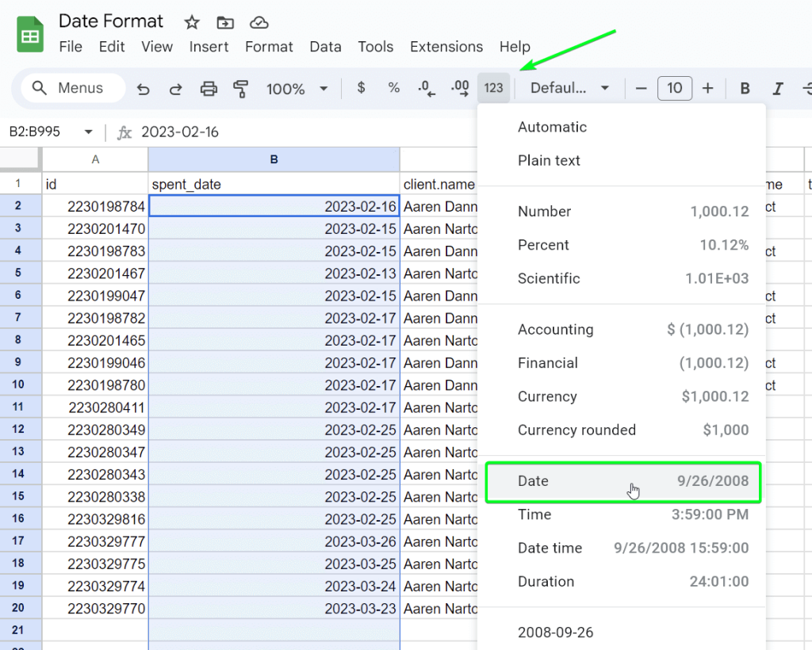Choose Financial format
Viewport: 812px width, 650px height.
(x=622, y=363)
